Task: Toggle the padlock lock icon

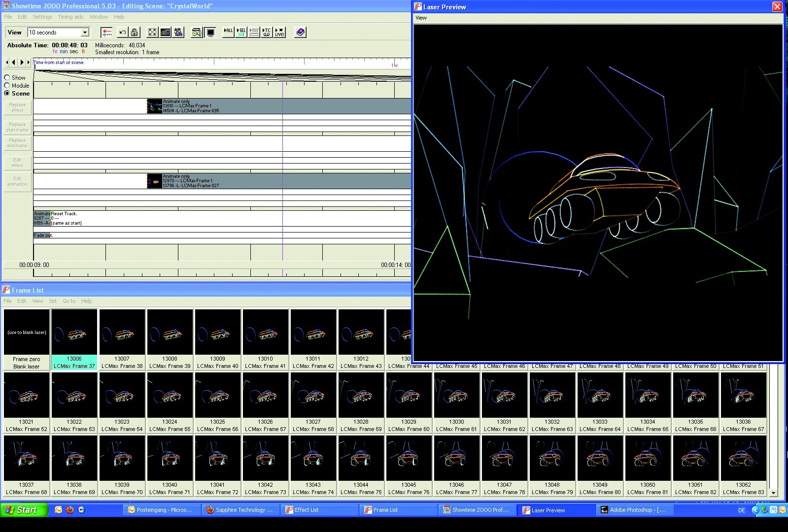Action: [134, 33]
